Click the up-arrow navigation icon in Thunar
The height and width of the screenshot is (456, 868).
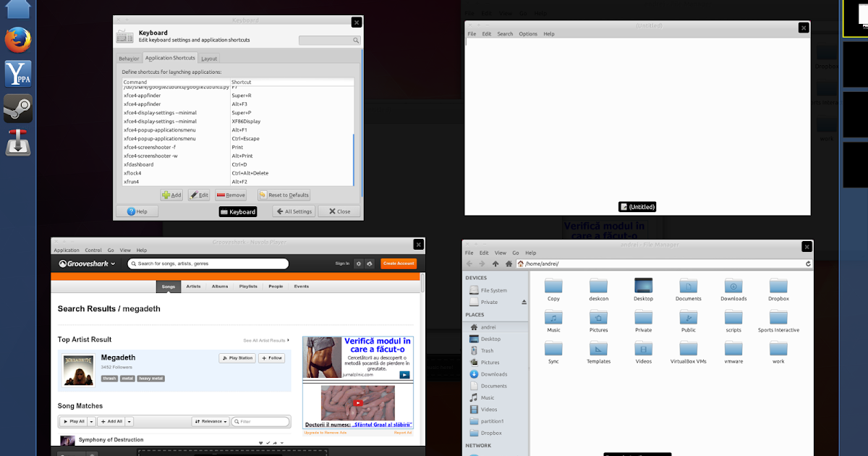(x=497, y=263)
